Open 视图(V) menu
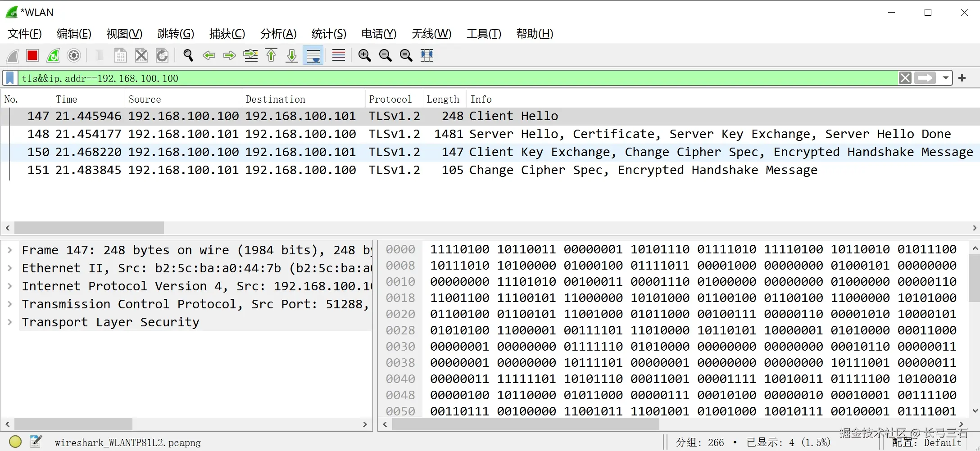 124,34
